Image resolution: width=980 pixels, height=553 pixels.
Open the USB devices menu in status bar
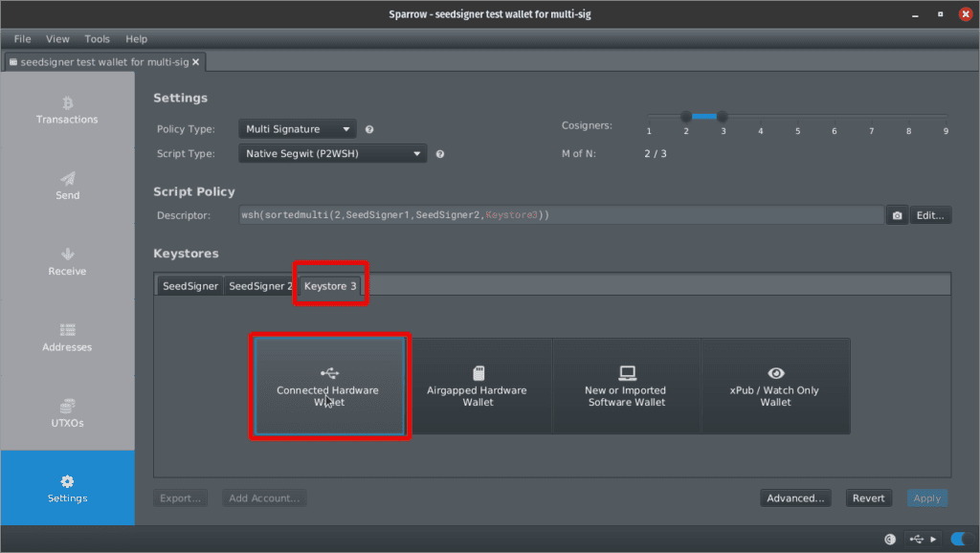pos(924,540)
